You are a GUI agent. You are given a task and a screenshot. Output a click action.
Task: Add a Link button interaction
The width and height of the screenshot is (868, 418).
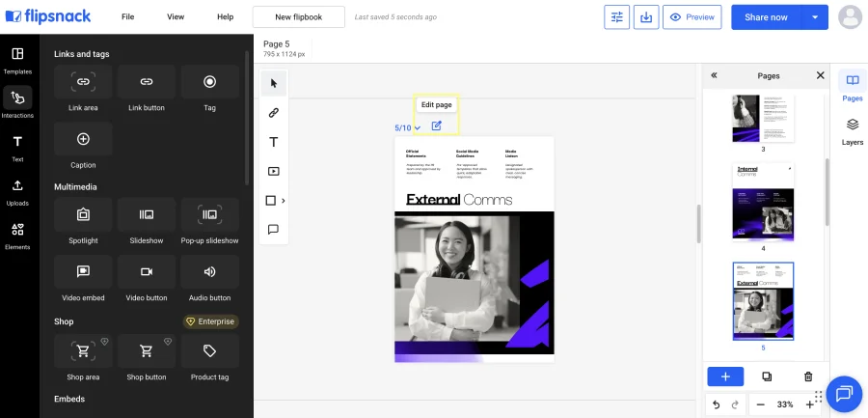147,82
